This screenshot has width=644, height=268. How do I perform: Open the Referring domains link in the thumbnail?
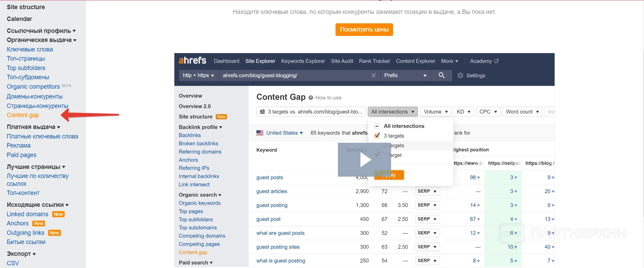click(x=200, y=152)
